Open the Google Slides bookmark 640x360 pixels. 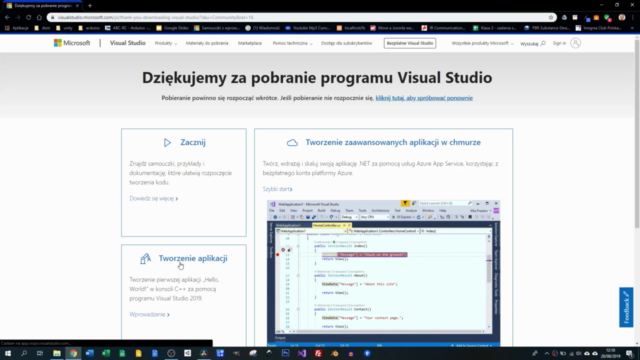[172, 28]
